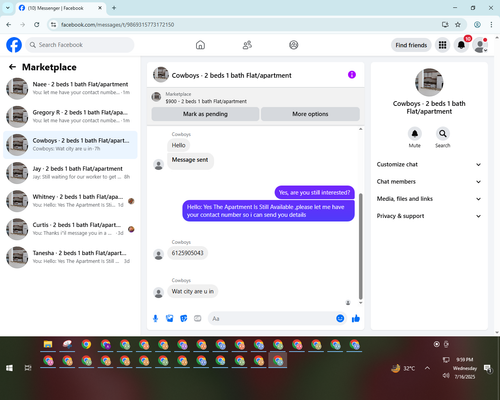The image size is (500, 400).
Task: Expand Privacy & support section
Action: (429, 216)
